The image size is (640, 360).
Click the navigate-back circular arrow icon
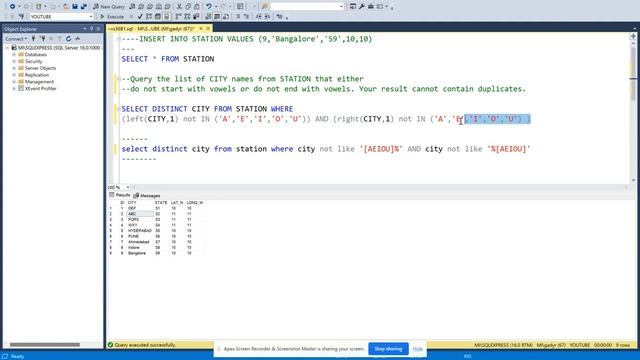tap(12, 7)
